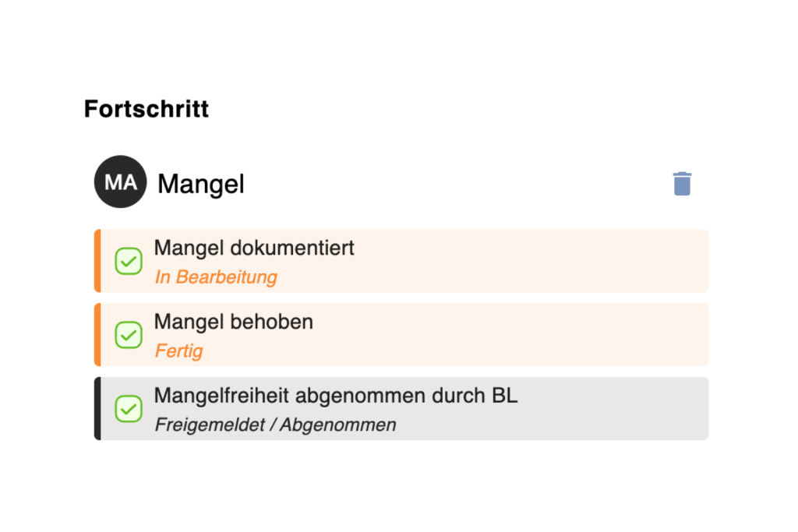798x532 pixels.
Task: Click the Mangel title text
Action: pos(201,184)
